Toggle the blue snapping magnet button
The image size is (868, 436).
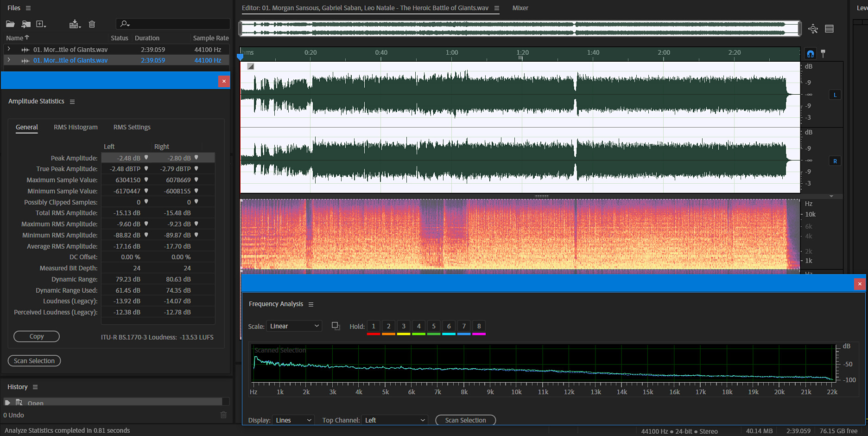point(810,53)
